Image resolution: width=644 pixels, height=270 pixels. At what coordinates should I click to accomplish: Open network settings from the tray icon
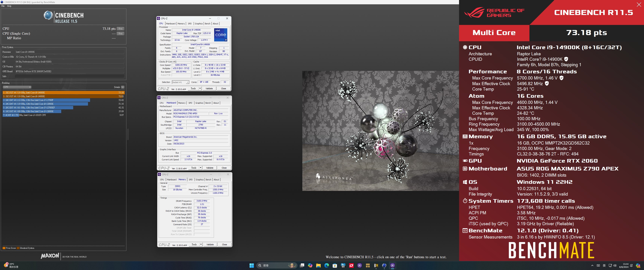click(x=610, y=265)
